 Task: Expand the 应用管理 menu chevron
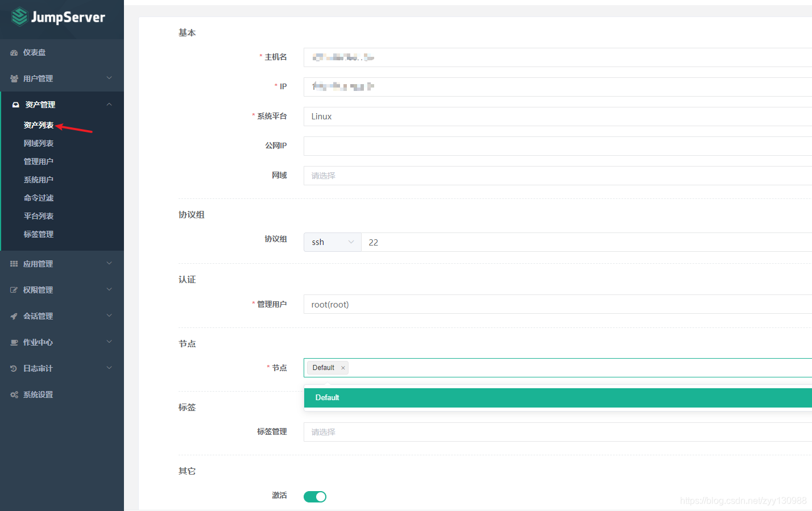point(109,263)
